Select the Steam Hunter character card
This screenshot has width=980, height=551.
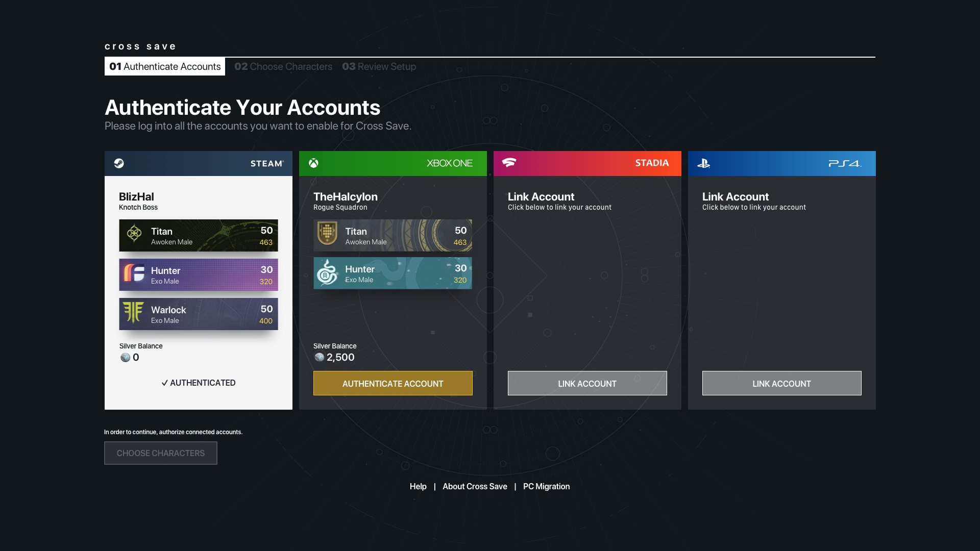pos(199,275)
